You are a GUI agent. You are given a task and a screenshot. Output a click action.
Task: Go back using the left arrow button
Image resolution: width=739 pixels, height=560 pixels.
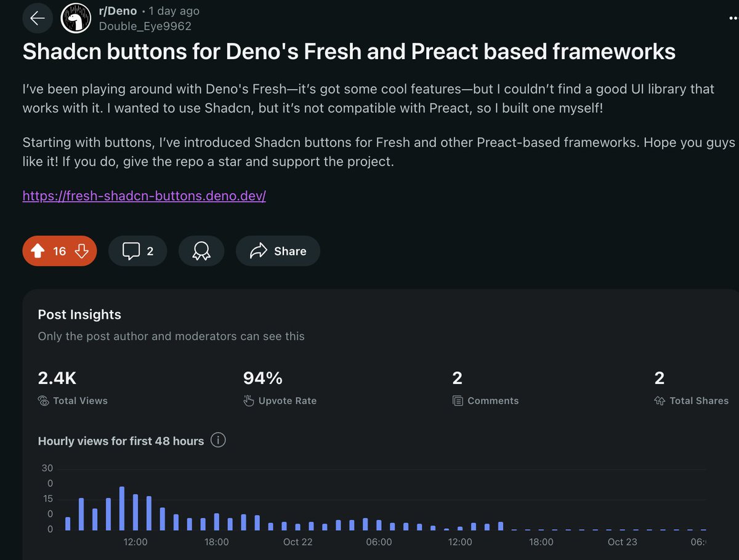tap(38, 18)
